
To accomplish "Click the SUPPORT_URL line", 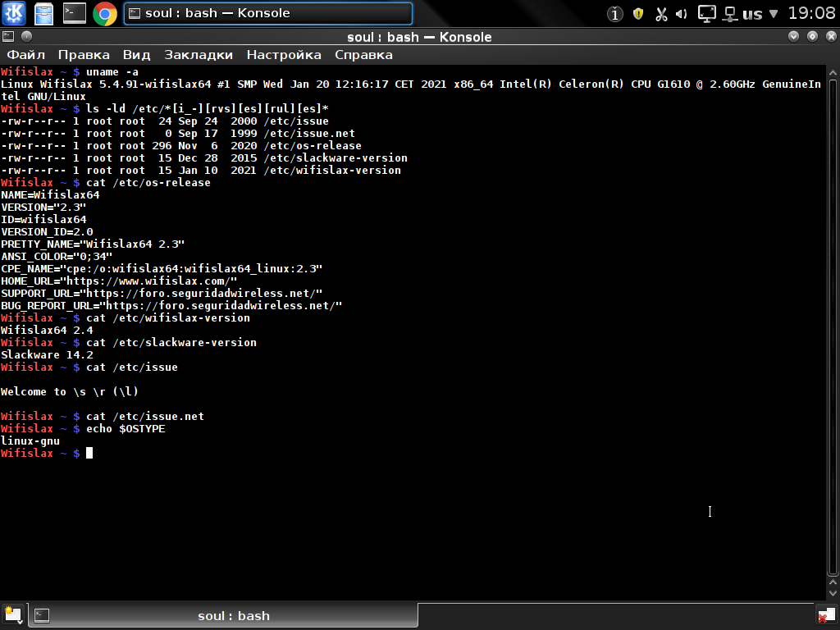I will (x=162, y=294).
